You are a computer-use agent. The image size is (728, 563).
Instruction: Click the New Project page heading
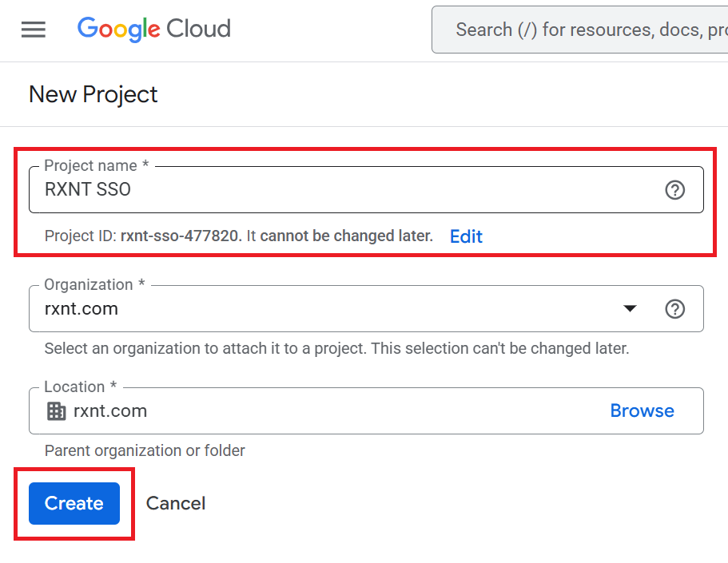[93, 94]
